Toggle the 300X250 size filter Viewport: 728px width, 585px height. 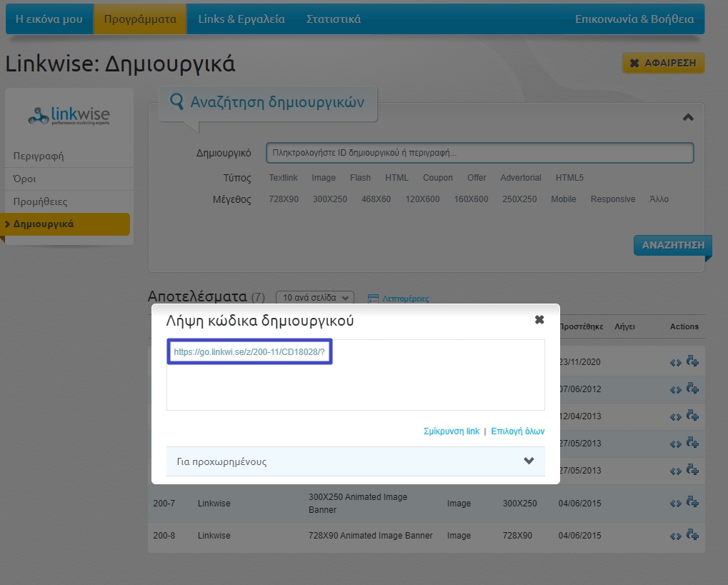329,199
